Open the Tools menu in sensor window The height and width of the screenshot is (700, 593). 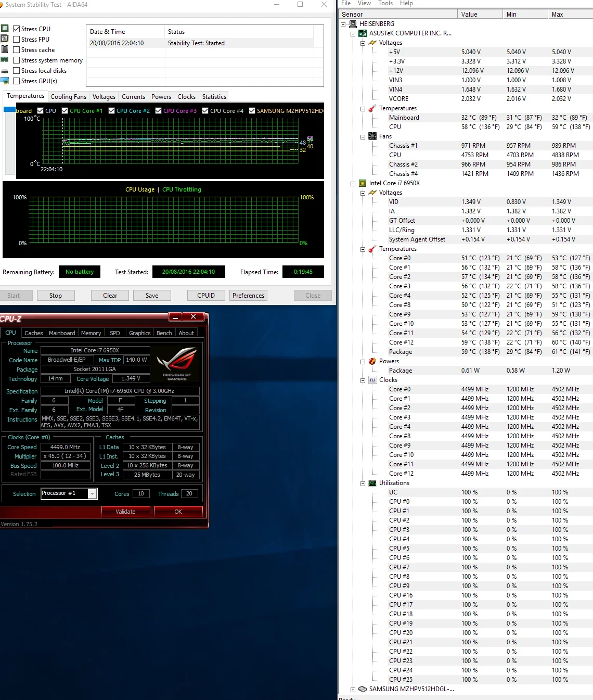click(385, 3)
